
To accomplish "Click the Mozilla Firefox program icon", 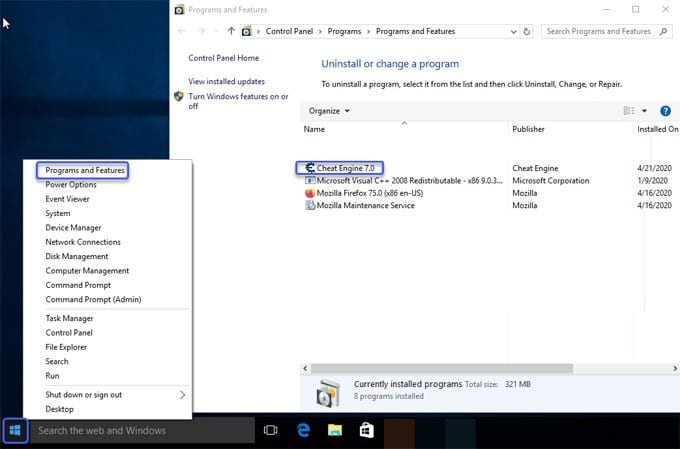I will (310, 193).
